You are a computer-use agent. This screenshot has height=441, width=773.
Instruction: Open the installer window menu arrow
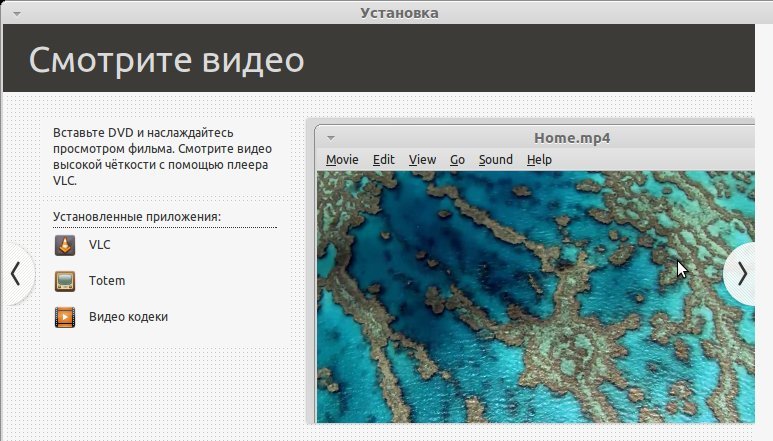pyautogui.click(x=17, y=13)
